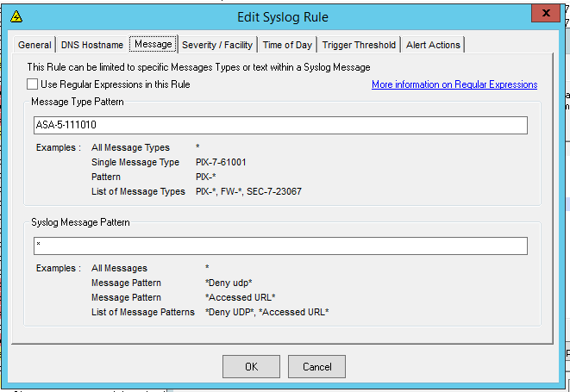The width and height of the screenshot is (570, 392).
Task: Click the PIX-7-61001 example text
Action: coord(221,162)
